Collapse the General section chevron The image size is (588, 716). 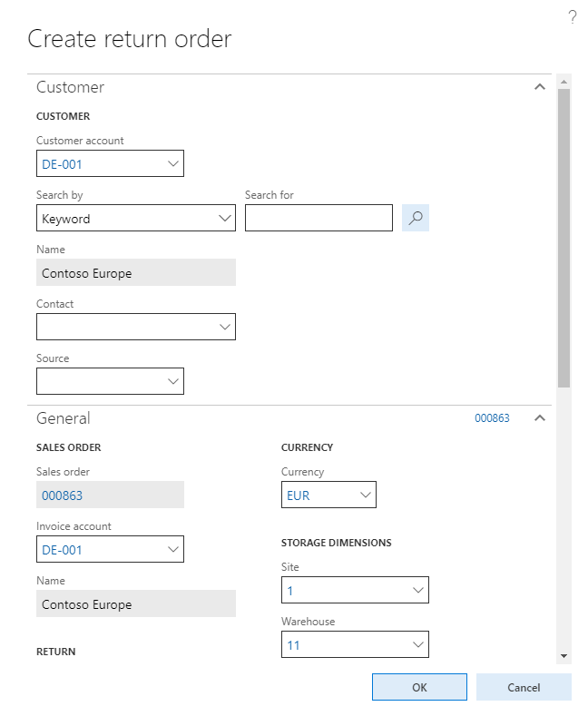tap(540, 418)
